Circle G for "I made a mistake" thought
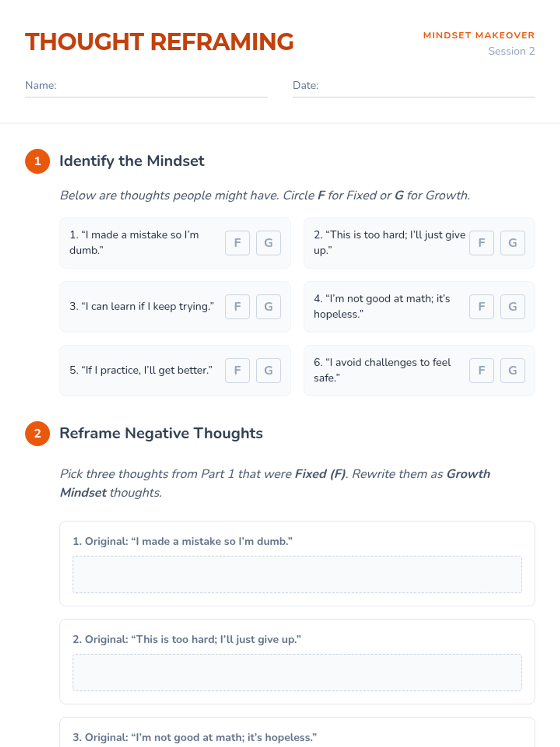Viewport: 560px width, 747px height. 268,243
